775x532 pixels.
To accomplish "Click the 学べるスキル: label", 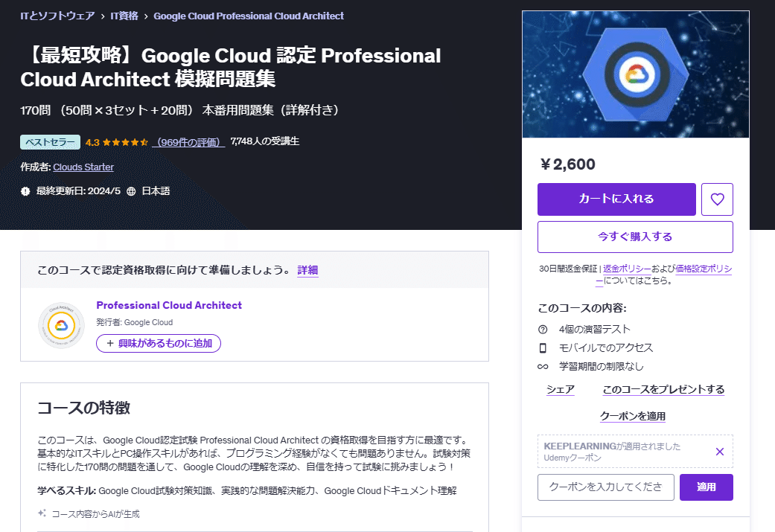I will (x=67, y=490).
